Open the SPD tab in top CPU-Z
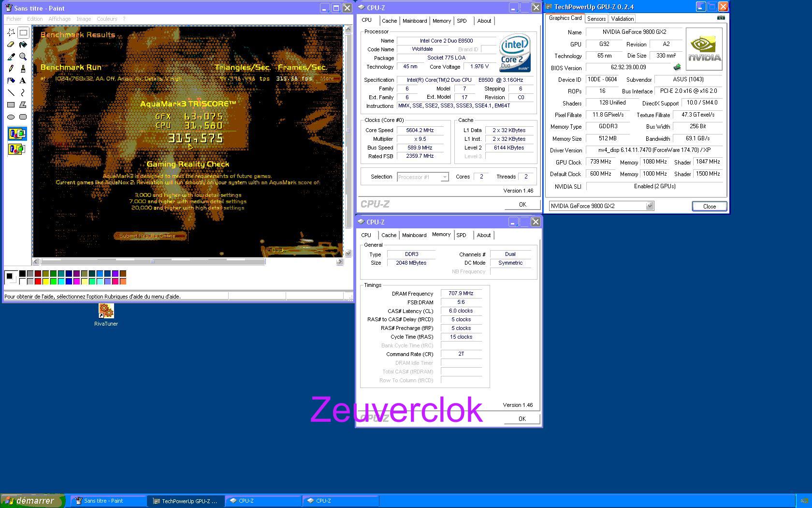812x508 pixels. click(462, 21)
